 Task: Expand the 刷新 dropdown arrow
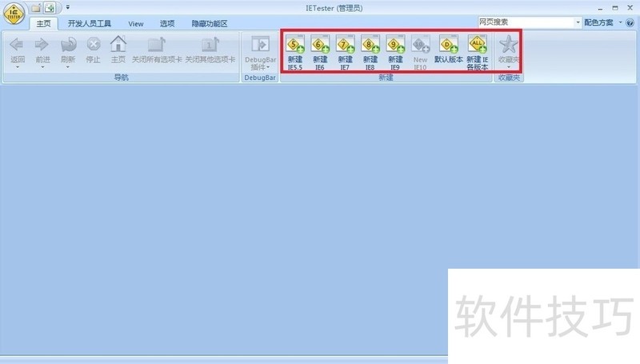coord(68,67)
